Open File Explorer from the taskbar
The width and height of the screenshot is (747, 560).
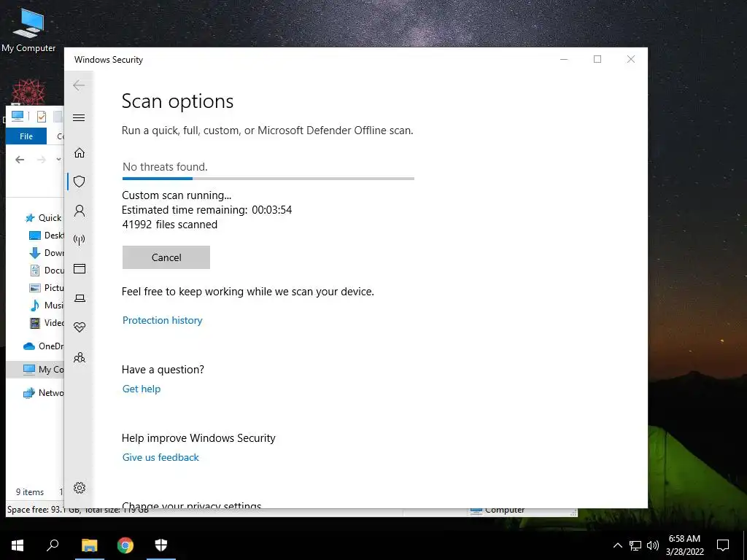point(89,545)
